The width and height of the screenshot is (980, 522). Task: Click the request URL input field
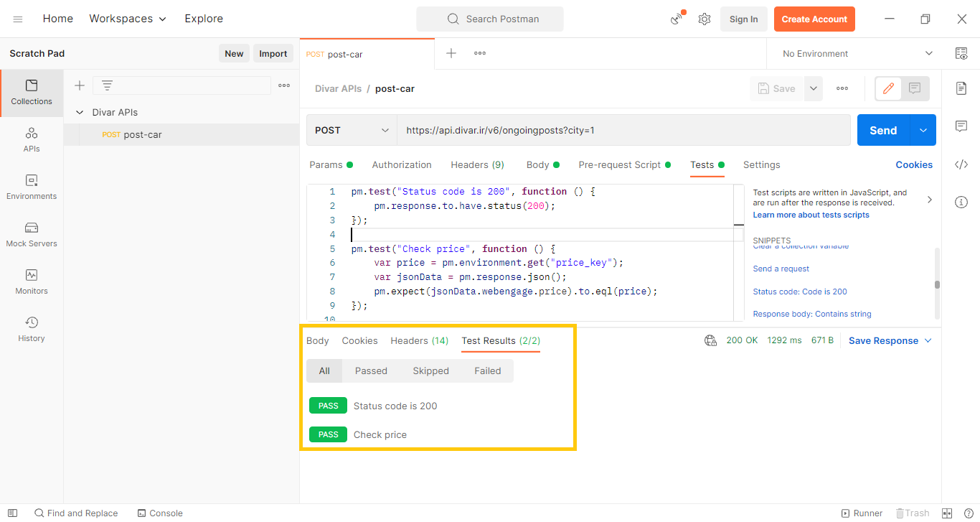623,130
